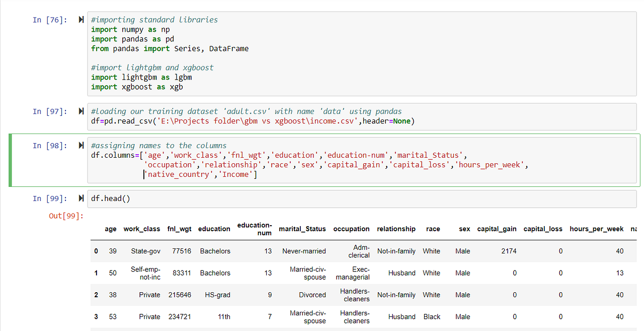Image resolution: width=644 pixels, height=331 pixels.
Task: Run the read_csv cell In [97]
Action: coord(81,111)
